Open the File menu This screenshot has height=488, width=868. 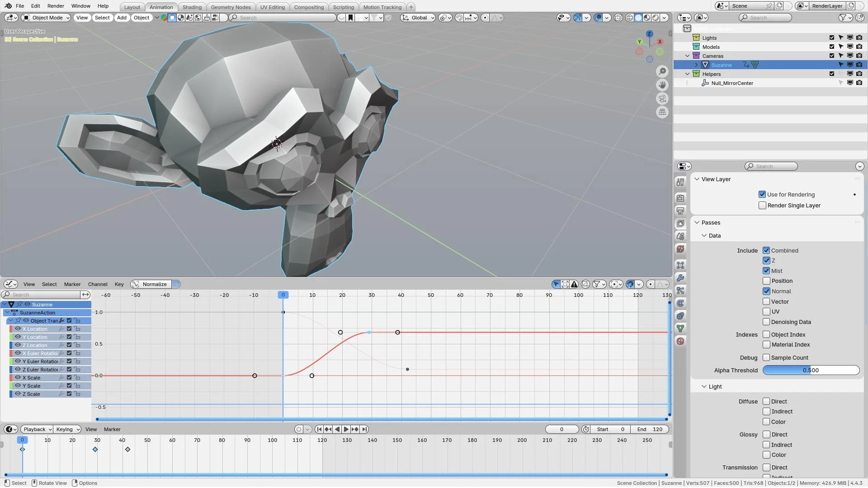(x=20, y=6)
